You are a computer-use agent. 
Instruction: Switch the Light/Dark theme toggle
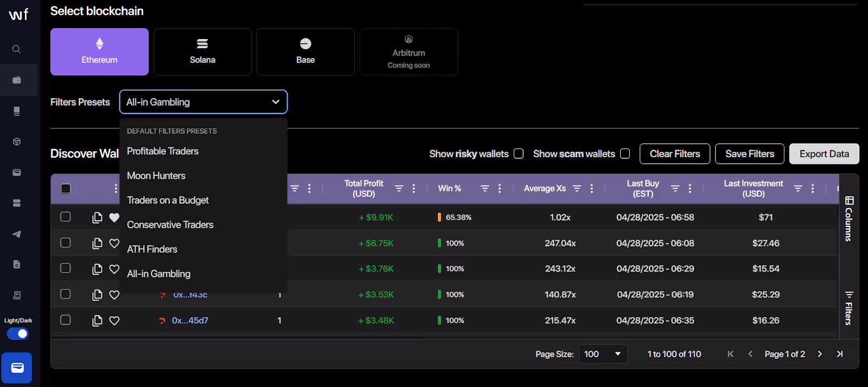coord(17,334)
